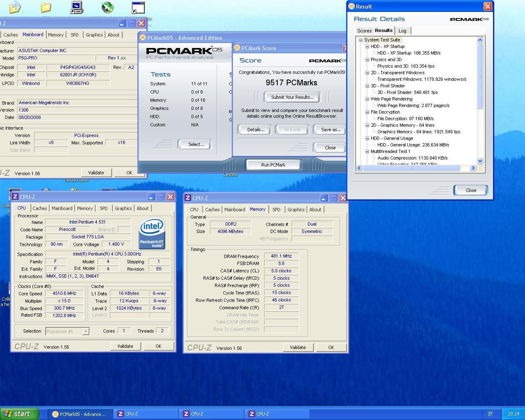Collapse the 3D - Pixel Shader node
This screenshot has height=420, width=525.
pyautogui.click(x=367, y=86)
